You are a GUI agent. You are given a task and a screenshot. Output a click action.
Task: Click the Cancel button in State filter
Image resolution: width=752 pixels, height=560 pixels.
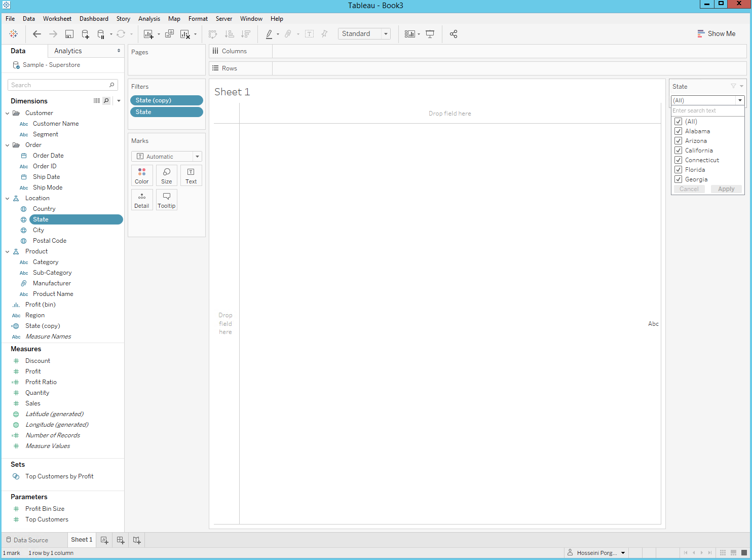pyautogui.click(x=689, y=189)
